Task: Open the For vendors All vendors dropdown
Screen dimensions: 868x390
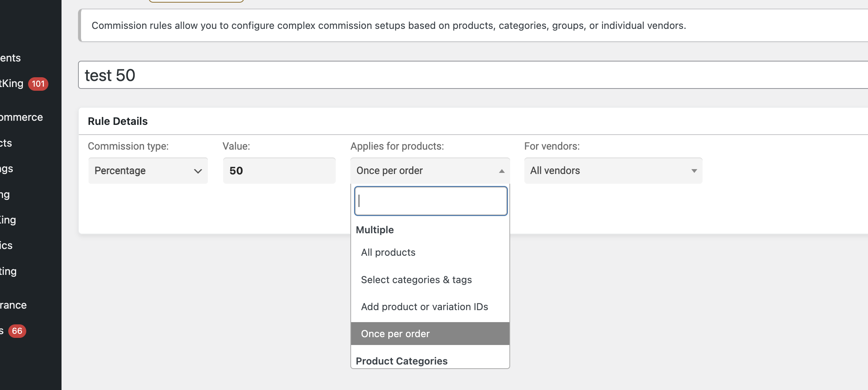Action: (x=613, y=171)
